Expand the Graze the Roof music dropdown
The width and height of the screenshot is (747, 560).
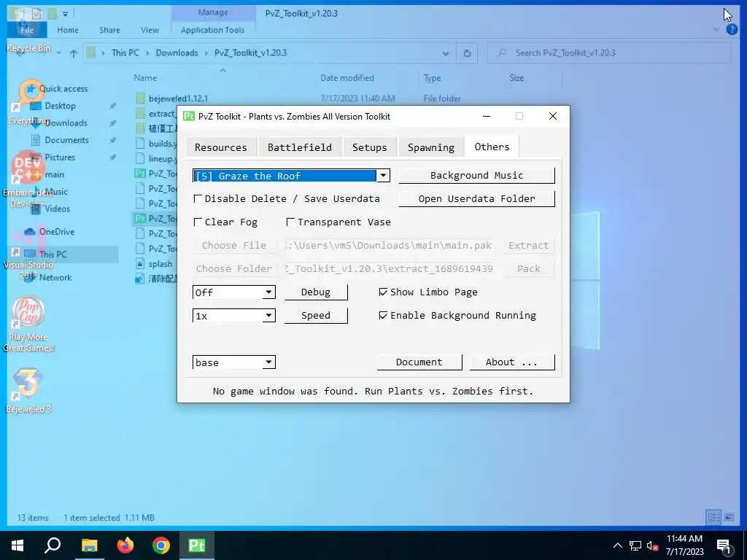[383, 176]
